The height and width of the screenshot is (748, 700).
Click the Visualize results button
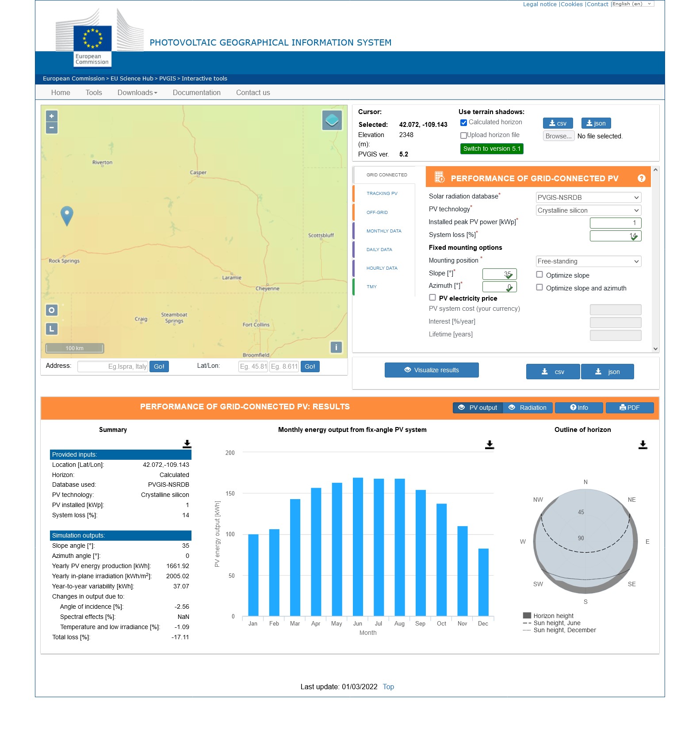[x=432, y=370]
